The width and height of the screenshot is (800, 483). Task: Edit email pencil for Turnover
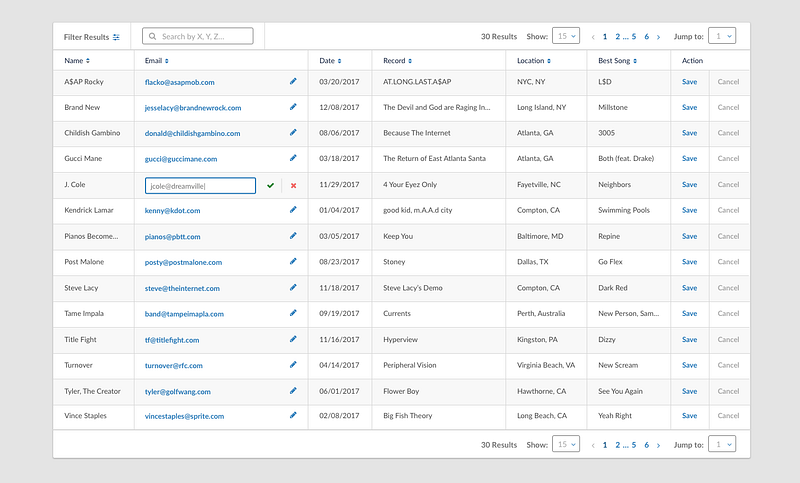[293, 364]
